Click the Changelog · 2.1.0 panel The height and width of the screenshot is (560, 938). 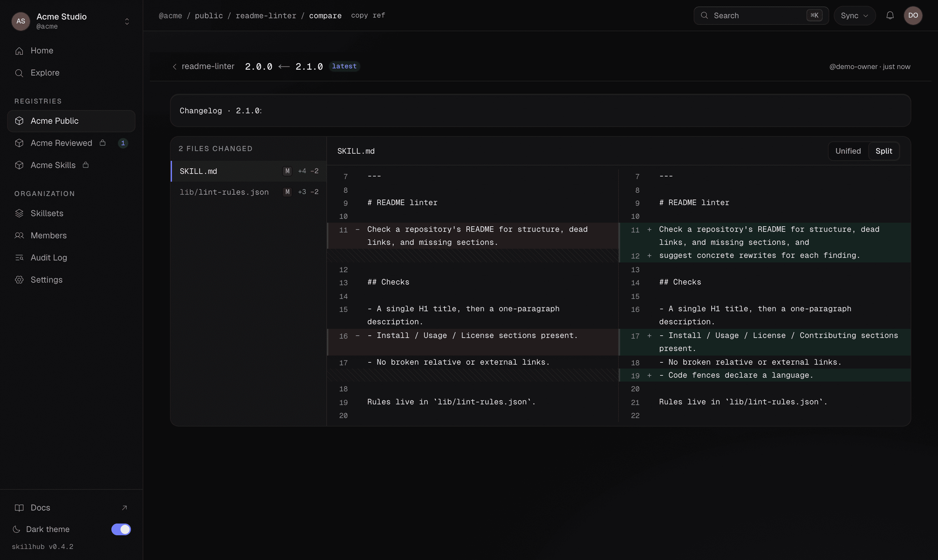[540, 111]
